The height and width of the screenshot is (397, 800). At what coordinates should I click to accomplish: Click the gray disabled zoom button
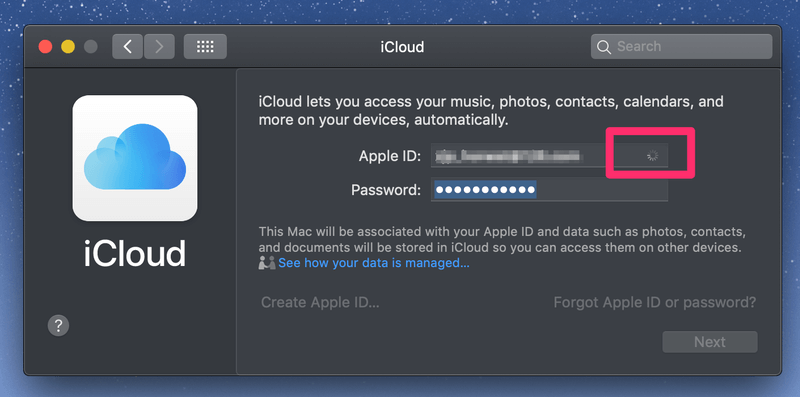click(91, 47)
